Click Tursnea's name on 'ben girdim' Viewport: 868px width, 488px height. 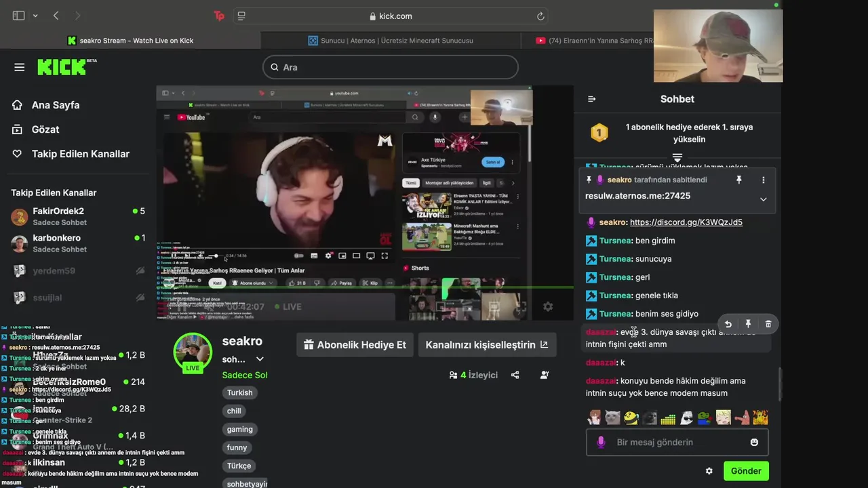coord(616,241)
